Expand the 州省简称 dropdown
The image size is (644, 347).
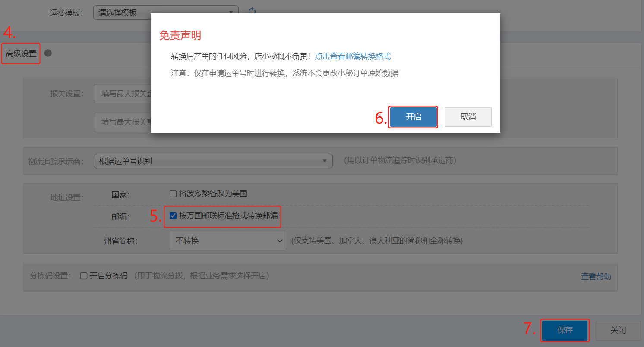pos(227,241)
